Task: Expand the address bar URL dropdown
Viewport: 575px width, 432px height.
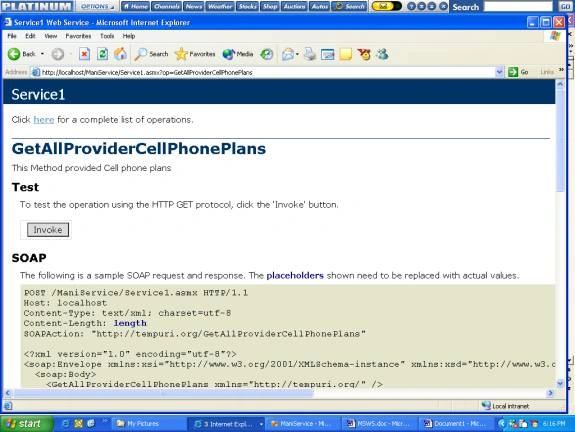Action: (499, 72)
